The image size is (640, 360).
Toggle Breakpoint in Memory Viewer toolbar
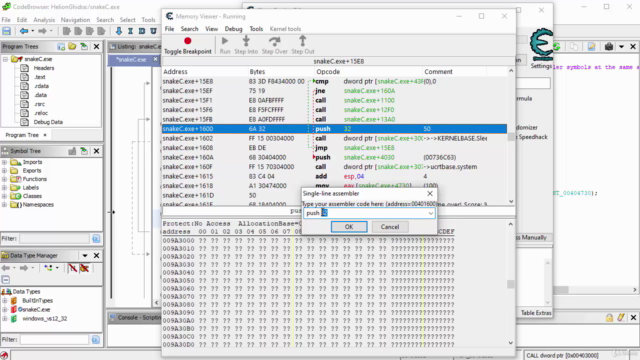point(188,45)
